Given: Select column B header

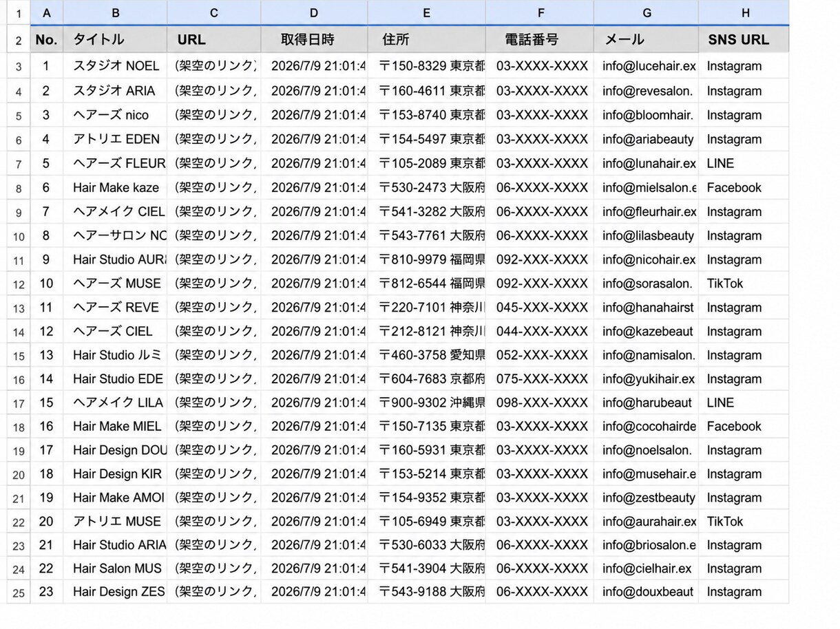Looking at the screenshot, I should (x=115, y=13).
